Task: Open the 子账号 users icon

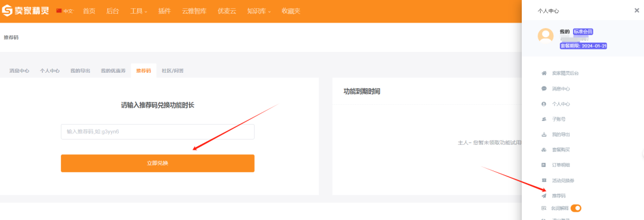Action: pyautogui.click(x=544, y=119)
